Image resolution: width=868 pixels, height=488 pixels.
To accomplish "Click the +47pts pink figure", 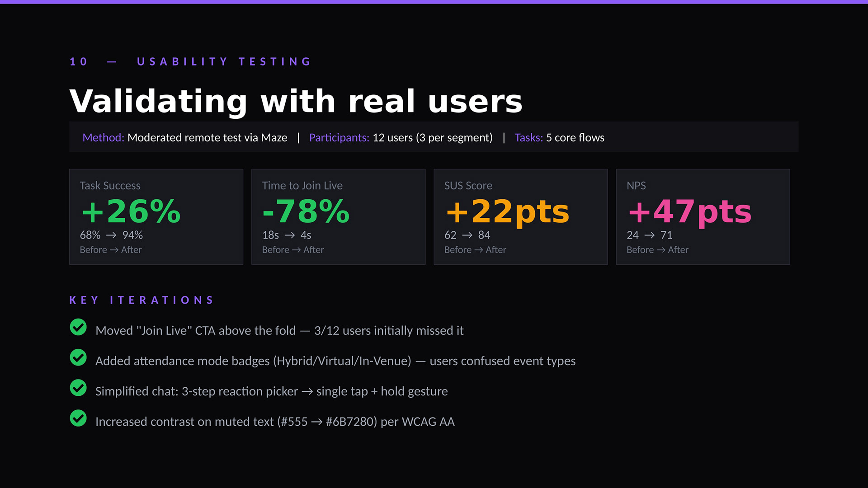I will [x=689, y=211].
